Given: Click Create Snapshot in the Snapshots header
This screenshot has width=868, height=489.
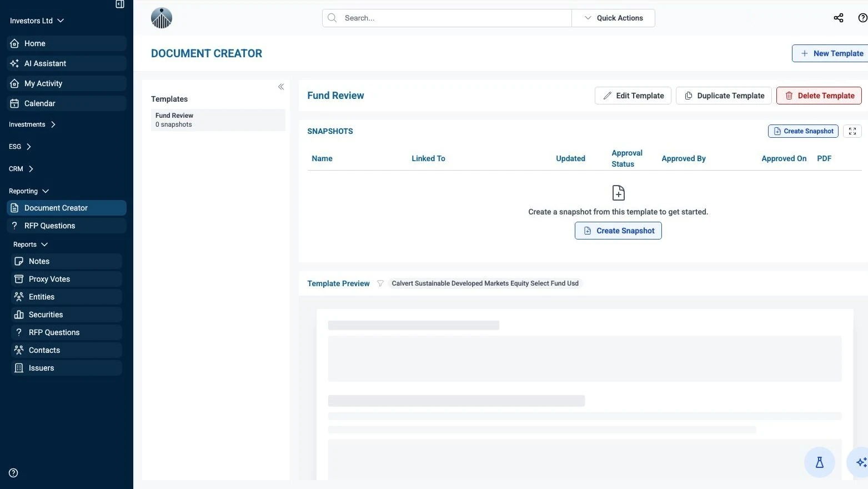Looking at the screenshot, I should (x=803, y=131).
